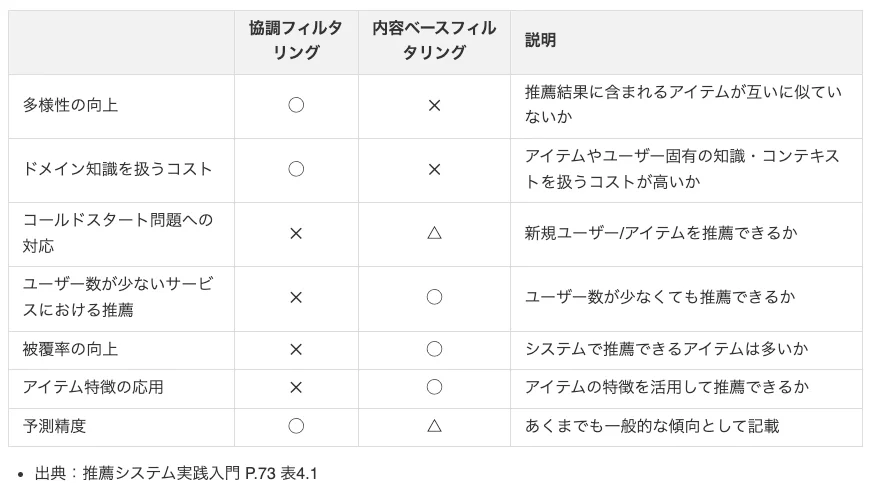
Task: Click the 予測精度 row label
Action: coord(55,426)
